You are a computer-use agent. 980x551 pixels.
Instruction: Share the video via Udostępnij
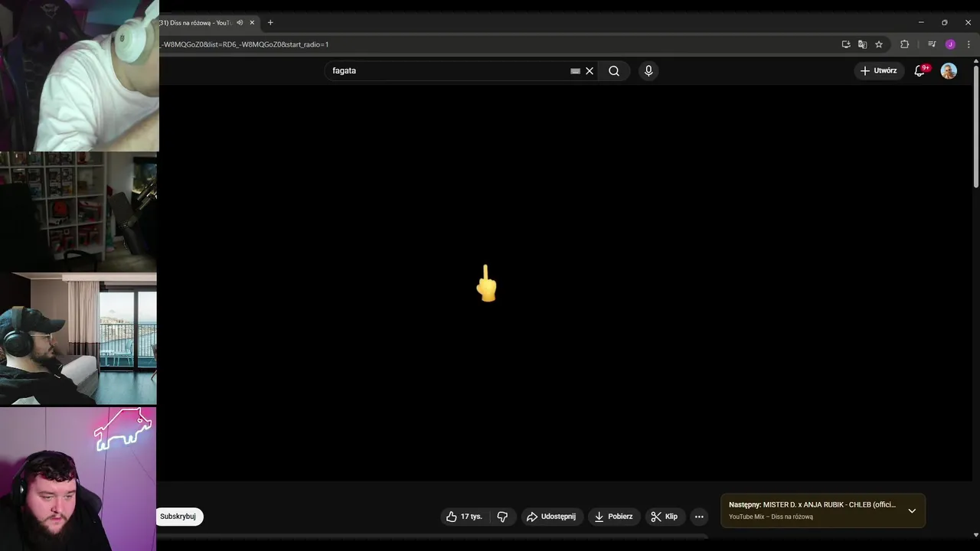click(551, 517)
